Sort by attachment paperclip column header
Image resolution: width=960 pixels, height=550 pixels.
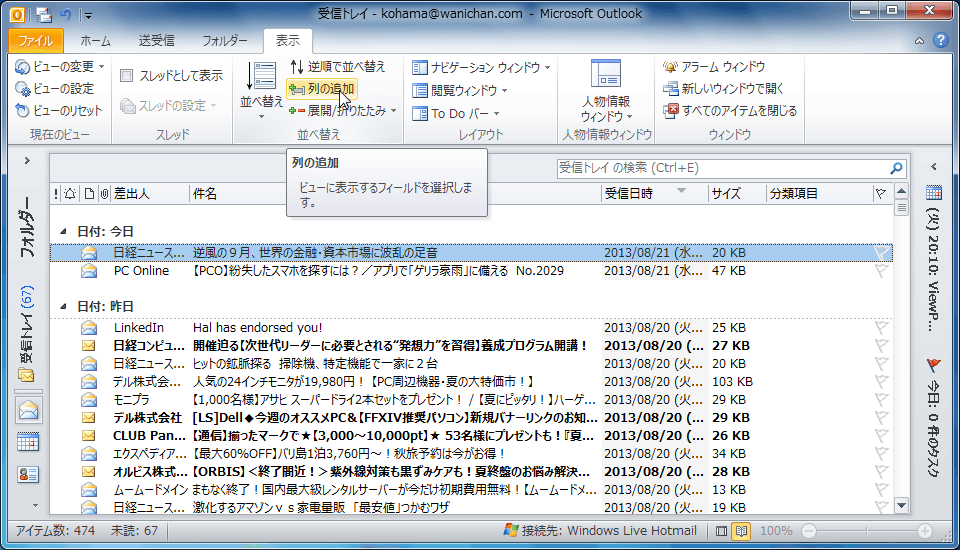pos(105,194)
